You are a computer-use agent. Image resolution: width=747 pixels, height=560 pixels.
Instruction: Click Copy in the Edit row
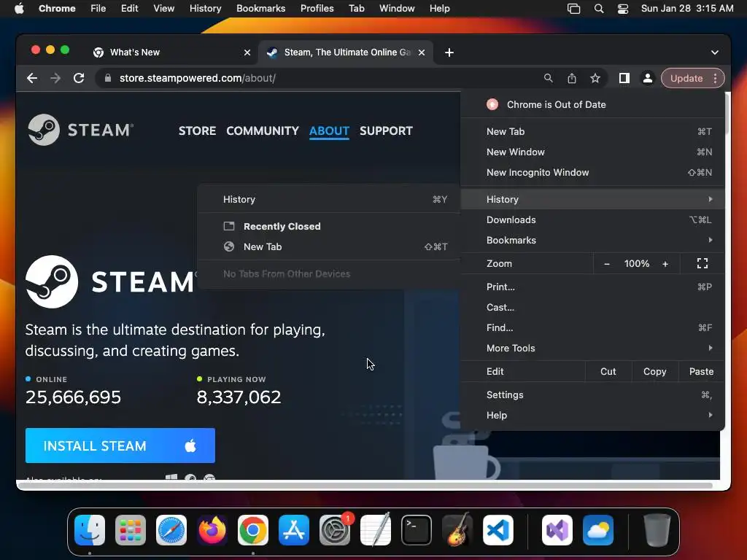click(x=654, y=371)
